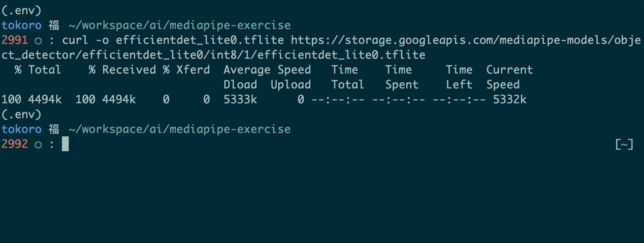Click the 5333k average download speed
The width and height of the screenshot is (644, 243).
click(x=240, y=100)
